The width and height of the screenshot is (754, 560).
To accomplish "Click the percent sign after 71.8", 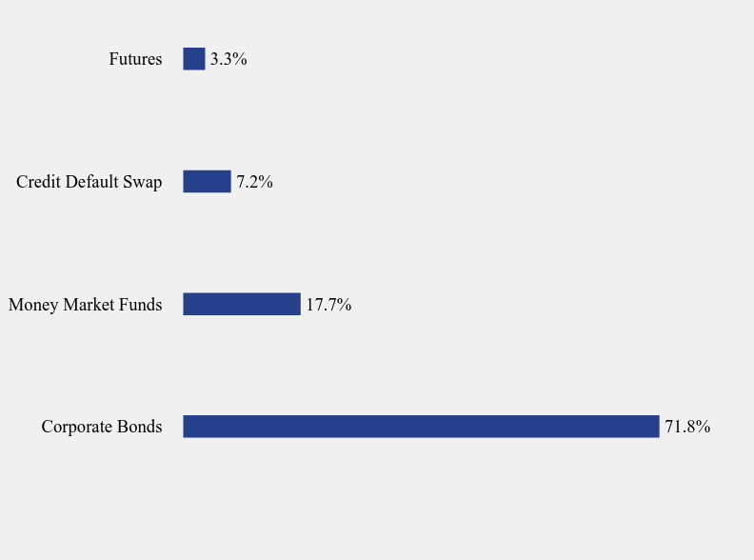I will tap(703, 427).
